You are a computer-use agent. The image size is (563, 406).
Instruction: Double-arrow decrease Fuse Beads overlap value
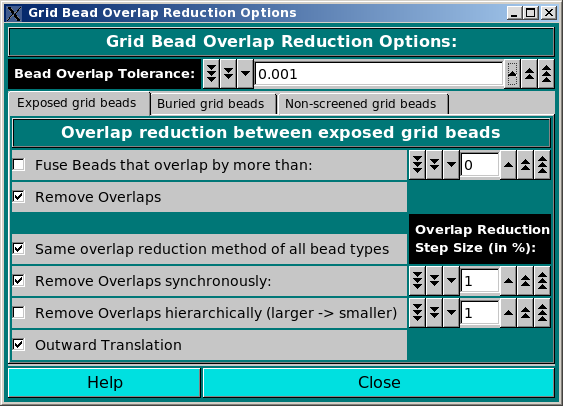point(434,165)
